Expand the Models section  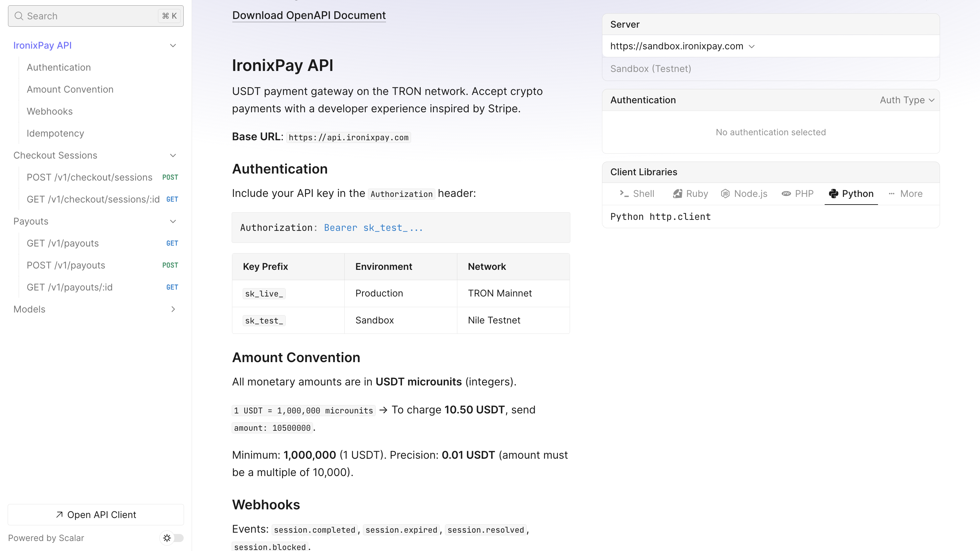(173, 309)
